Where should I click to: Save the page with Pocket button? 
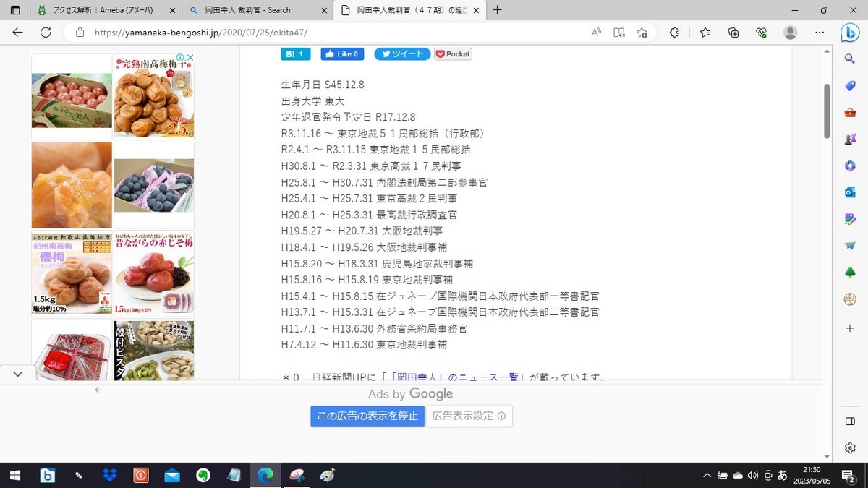(x=453, y=54)
